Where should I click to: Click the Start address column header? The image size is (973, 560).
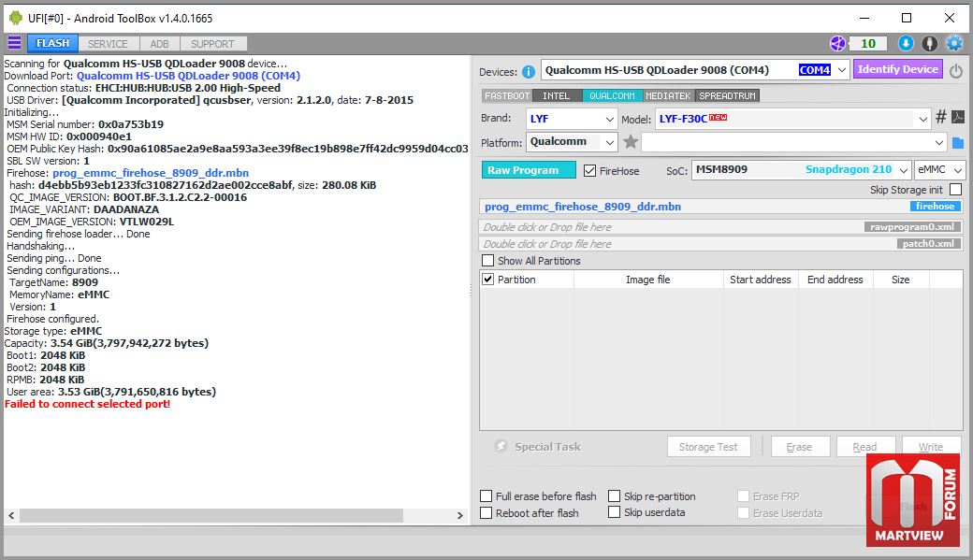pyautogui.click(x=760, y=280)
